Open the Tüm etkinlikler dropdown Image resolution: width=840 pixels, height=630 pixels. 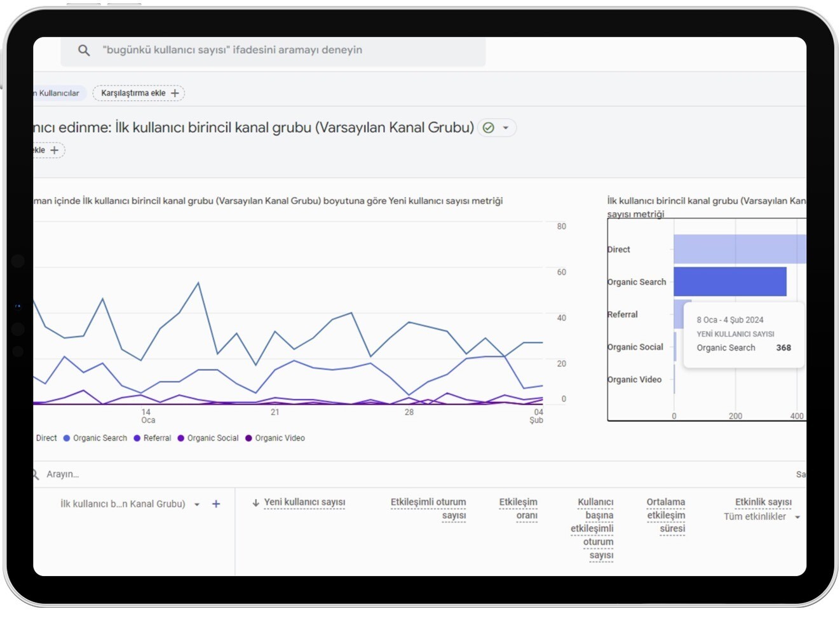(x=797, y=517)
